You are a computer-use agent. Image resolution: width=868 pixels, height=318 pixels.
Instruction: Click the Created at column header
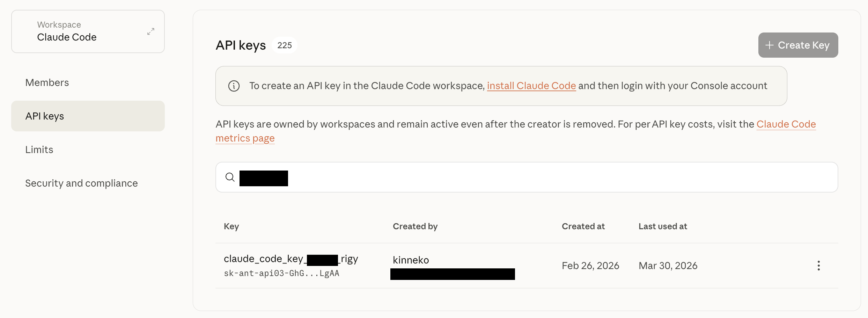coord(583,226)
